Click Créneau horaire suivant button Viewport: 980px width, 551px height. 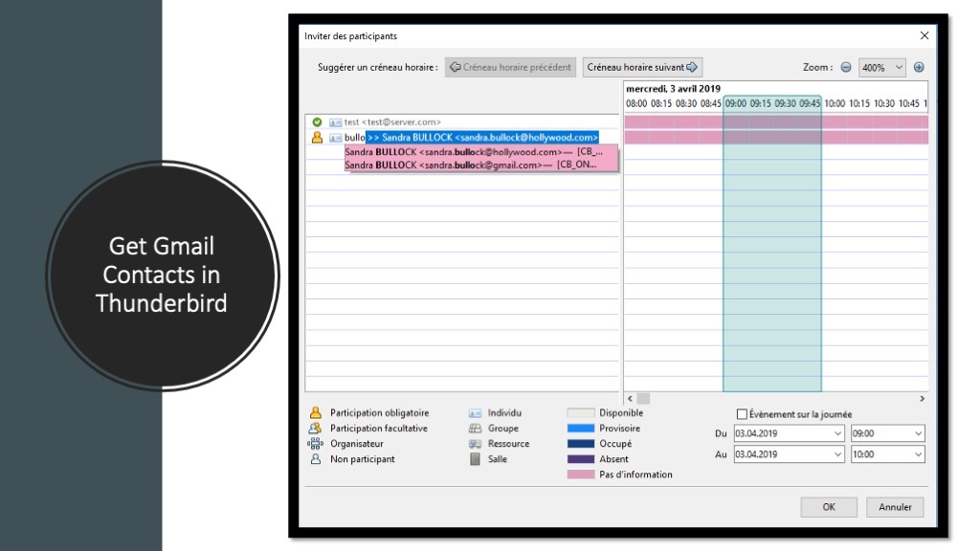[643, 67]
